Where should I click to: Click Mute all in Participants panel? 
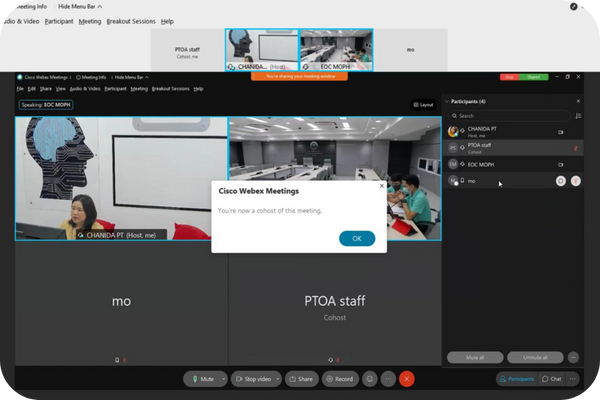tap(475, 358)
